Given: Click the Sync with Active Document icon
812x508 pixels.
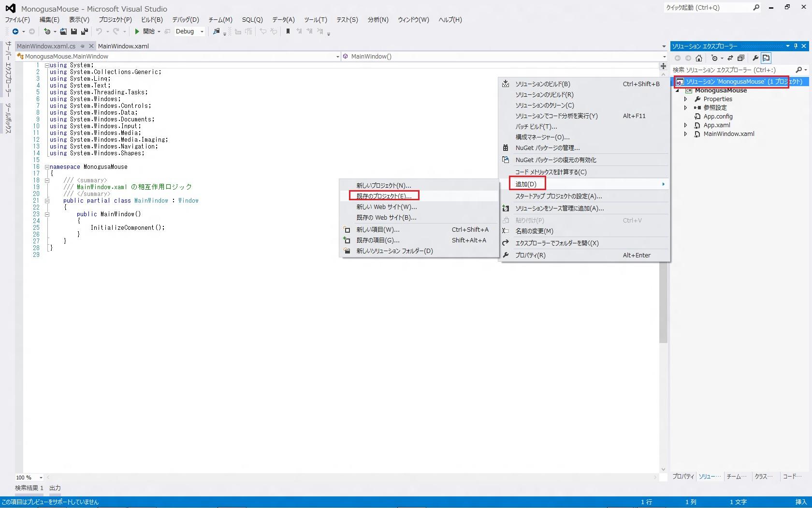Looking at the screenshot, I should point(730,58).
